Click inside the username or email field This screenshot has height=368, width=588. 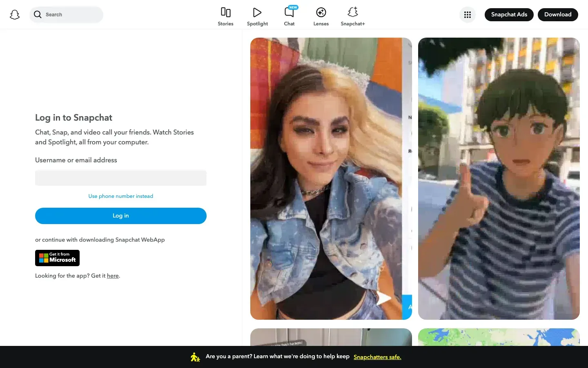point(120,177)
